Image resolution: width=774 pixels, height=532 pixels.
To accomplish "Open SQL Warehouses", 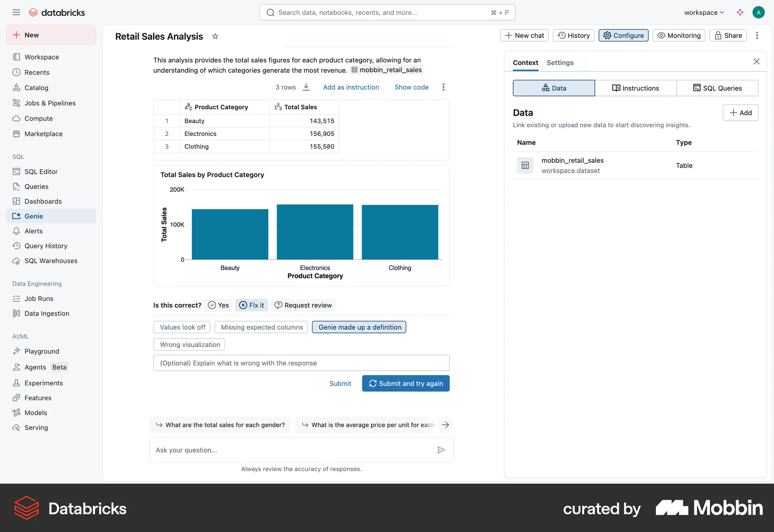I will coord(51,260).
